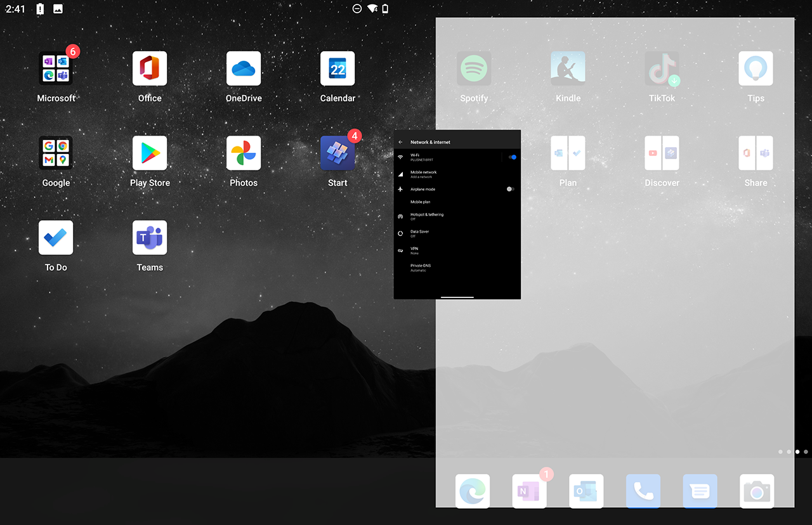Open the Google apps folder
Viewport: 812px width, 525px height.
point(56,153)
